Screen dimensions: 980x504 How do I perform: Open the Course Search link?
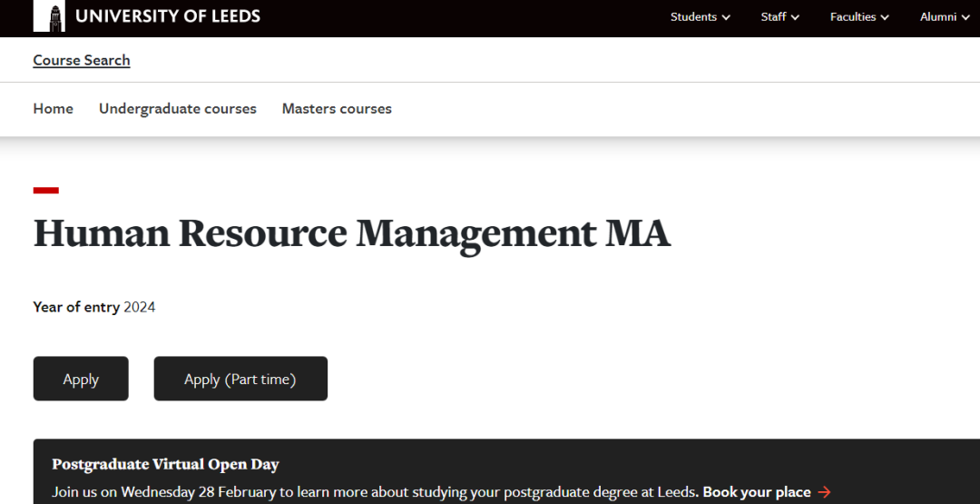tap(82, 60)
